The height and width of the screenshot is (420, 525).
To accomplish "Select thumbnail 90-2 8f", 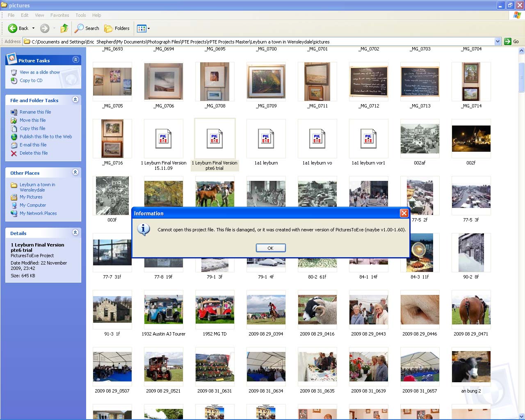I will 471,253.
